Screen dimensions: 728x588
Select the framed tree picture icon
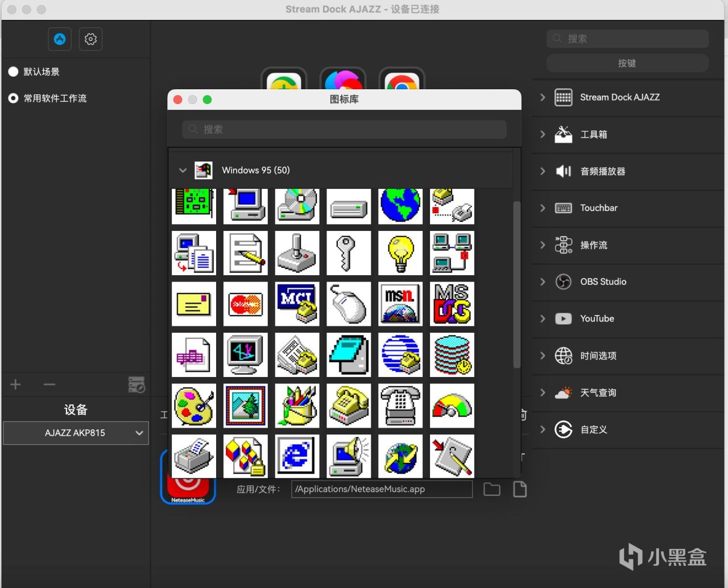[246, 406]
